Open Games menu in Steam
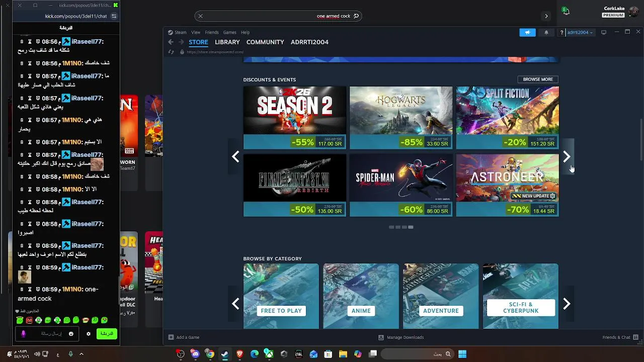The width and height of the screenshot is (644, 362). point(230,32)
